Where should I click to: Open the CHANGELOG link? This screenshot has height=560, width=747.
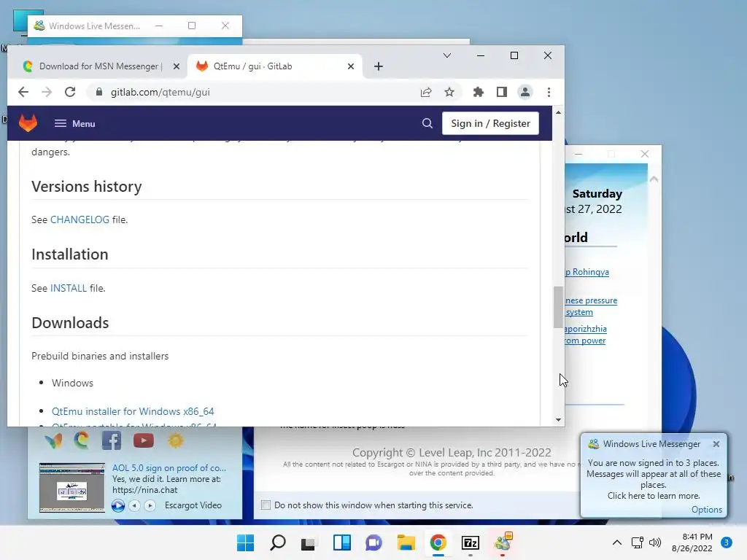click(x=80, y=219)
